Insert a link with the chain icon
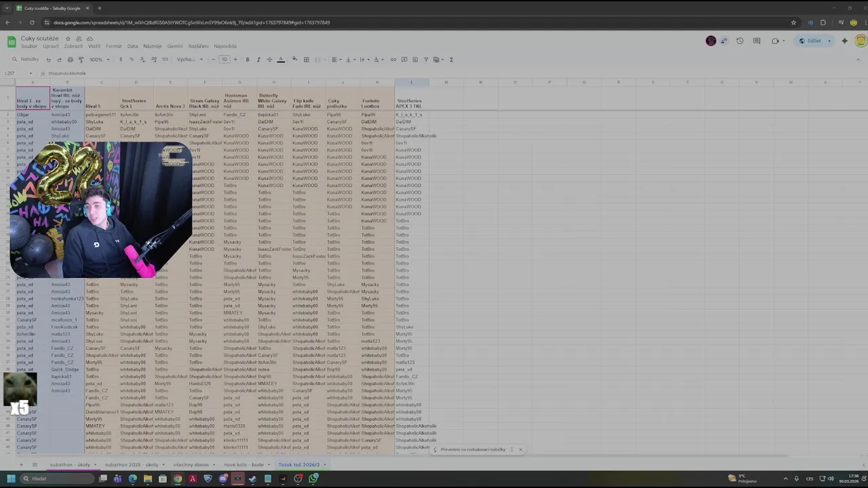The width and height of the screenshot is (868, 488). 393,60
